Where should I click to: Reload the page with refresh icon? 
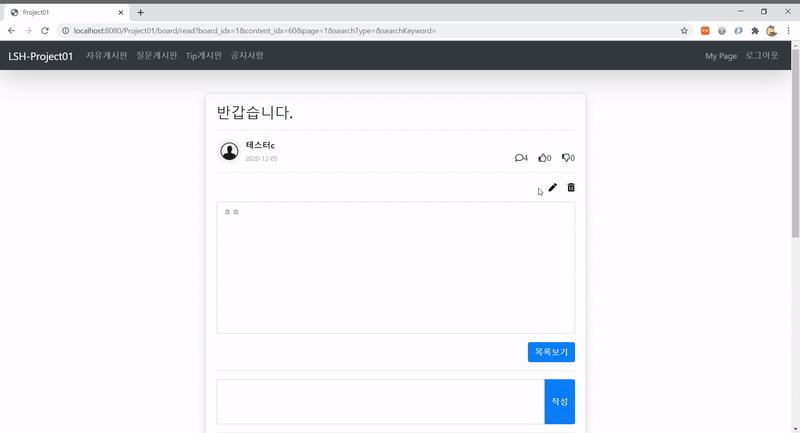pos(45,31)
